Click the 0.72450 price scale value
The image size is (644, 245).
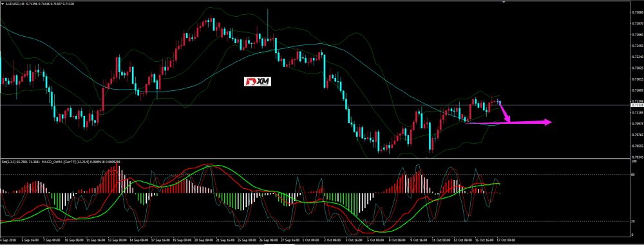point(637,46)
